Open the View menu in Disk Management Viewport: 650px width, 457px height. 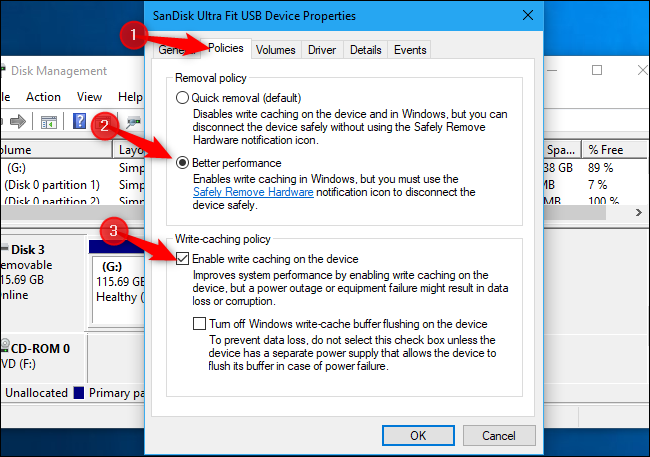89,97
